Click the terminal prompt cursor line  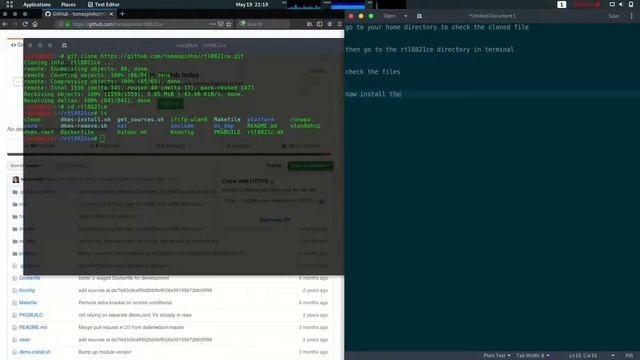click(x=64, y=138)
